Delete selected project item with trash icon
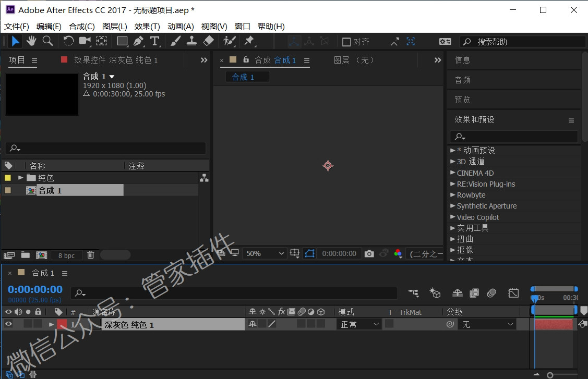588x379 pixels. tap(91, 255)
